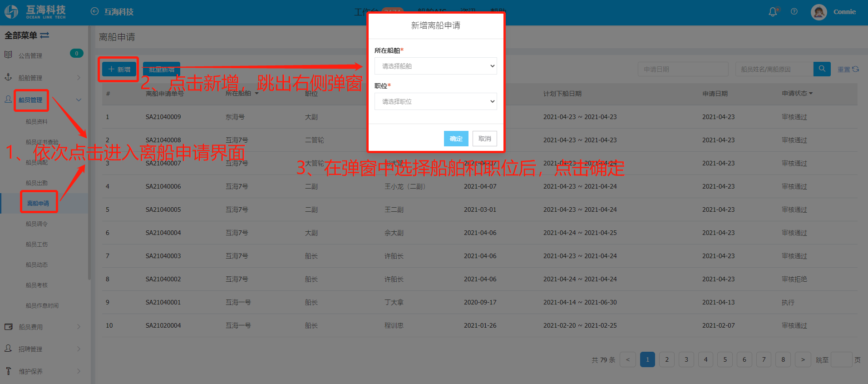The width and height of the screenshot is (868, 384).
Task: Click the 公告管理 document icon
Action: pyautogui.click(x=8, y=55)
